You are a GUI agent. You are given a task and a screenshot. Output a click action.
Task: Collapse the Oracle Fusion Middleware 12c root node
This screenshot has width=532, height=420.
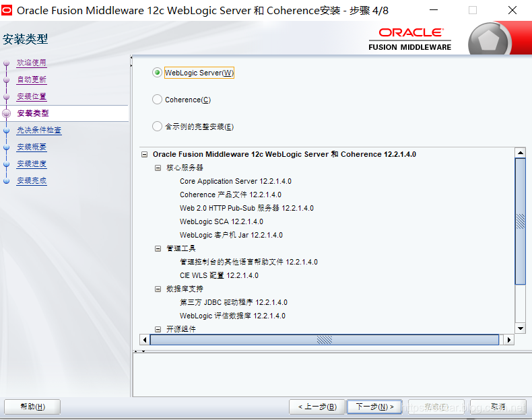(x=145, y=155)
